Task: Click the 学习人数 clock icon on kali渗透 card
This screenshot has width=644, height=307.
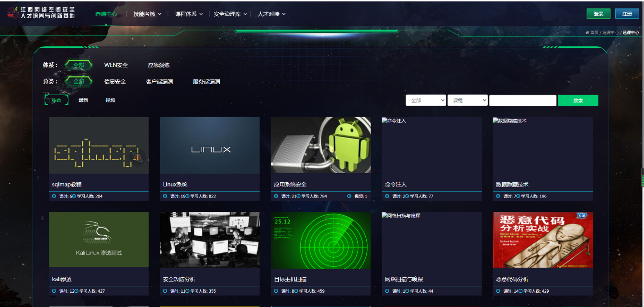Action: 77,291
